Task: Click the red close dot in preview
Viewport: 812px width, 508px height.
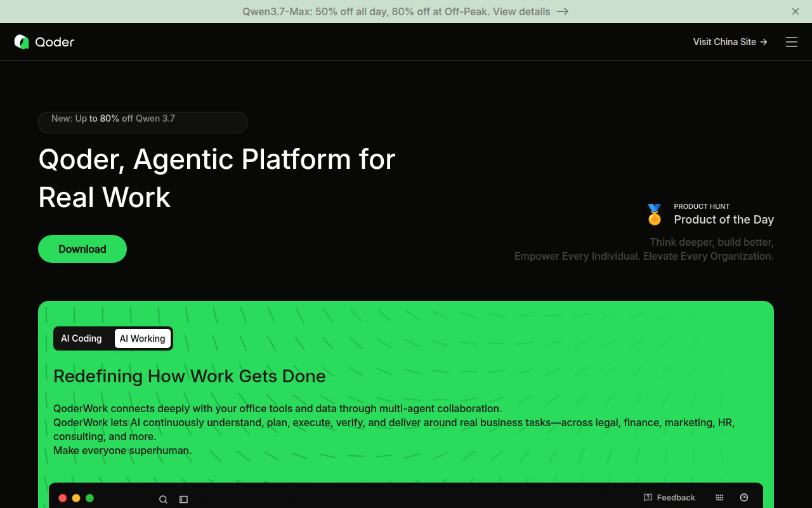Action: coord(63,498)
